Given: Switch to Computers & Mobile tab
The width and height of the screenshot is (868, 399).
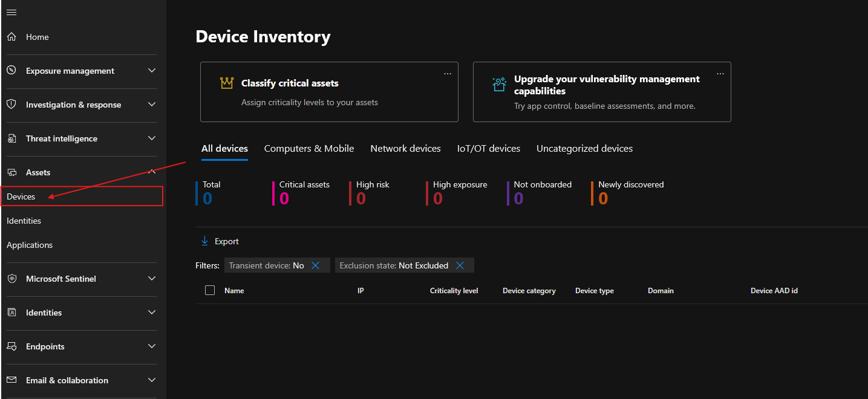Looking at the screenshot, I should click(x=309, y=149).
